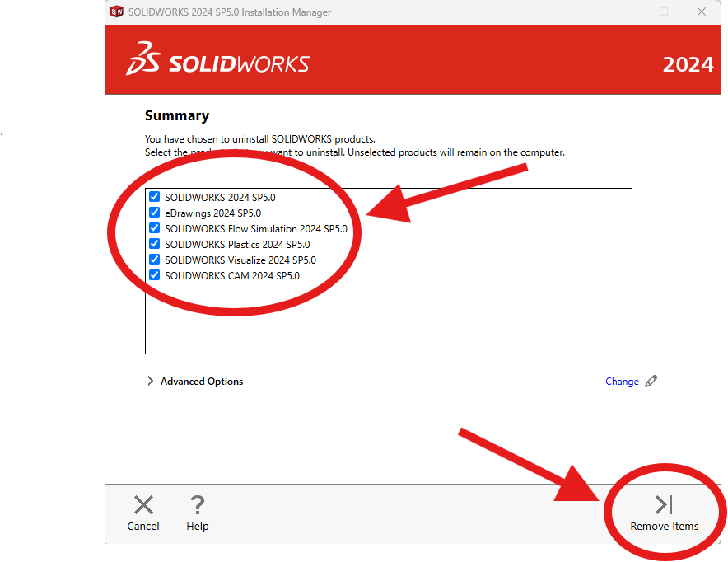Deselect SOLIDWORKS CAM 2024 SP5.0 checkbox
Screen dimensions: 728x562
pos(155,275)
